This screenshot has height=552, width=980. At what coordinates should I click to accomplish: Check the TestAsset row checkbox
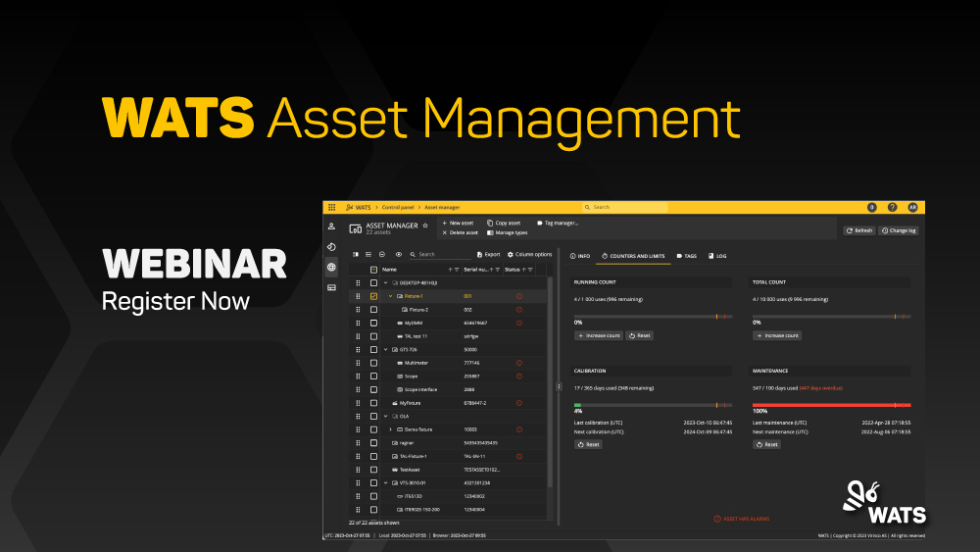point(373,470)
